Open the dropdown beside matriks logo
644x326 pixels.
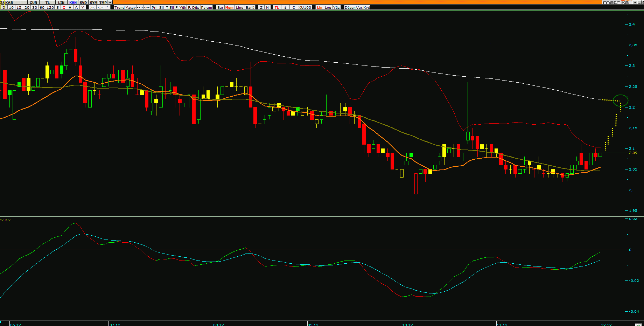(635, 2)
